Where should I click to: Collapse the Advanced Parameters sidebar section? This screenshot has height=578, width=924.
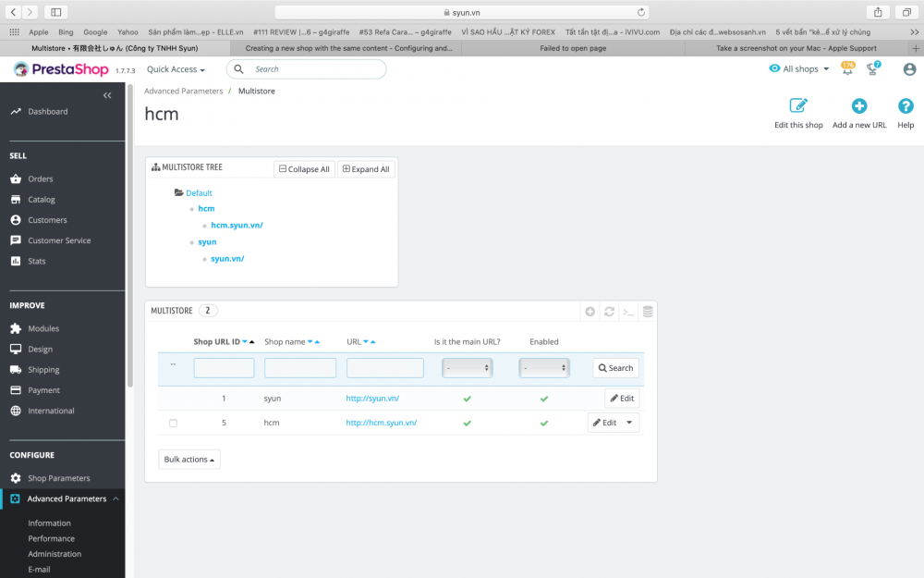pyautogui.click(x=116, y=499)
